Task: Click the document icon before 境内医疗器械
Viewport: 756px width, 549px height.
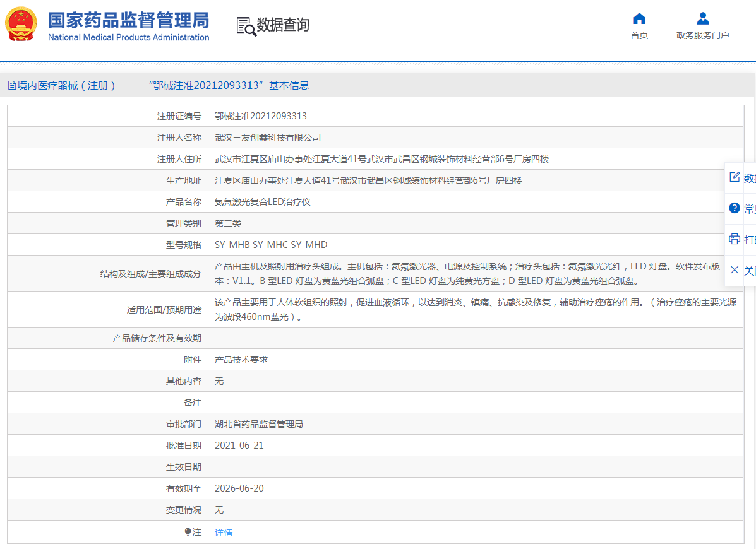Action: tap(11, 86)
